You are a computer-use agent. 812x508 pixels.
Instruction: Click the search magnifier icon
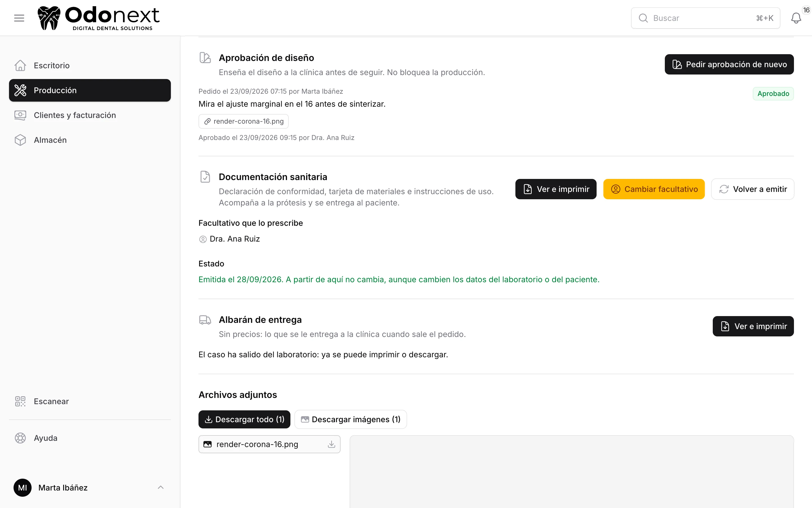(x=643, y=18)
